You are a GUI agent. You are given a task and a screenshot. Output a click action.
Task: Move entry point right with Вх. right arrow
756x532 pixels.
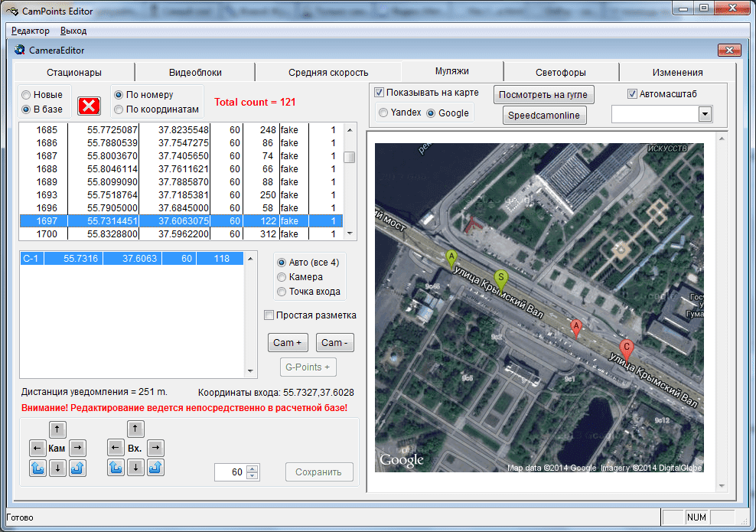point(155,448)
